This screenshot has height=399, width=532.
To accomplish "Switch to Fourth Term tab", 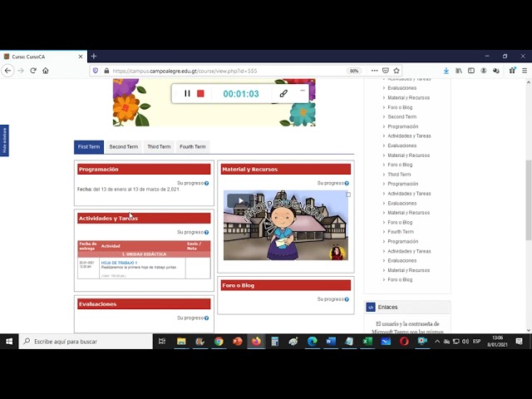I will (x=193, y=147).
